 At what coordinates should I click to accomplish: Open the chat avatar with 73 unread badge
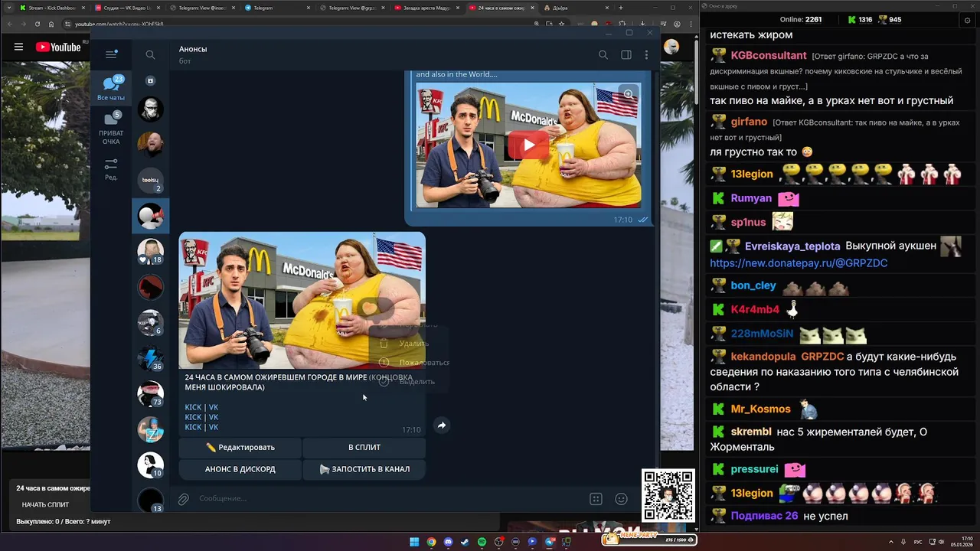click(x=150, y=394)
